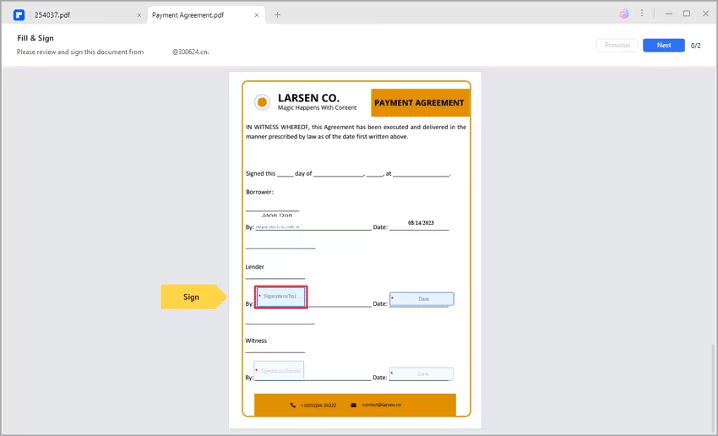The image size is (718, 436).
Task: Click the Witness Date field
Action: [421, 374]
